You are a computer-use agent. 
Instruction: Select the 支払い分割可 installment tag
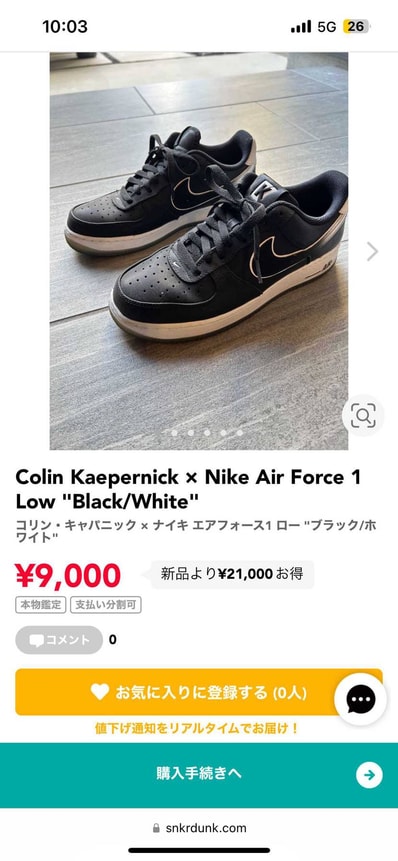coord(106,605)
